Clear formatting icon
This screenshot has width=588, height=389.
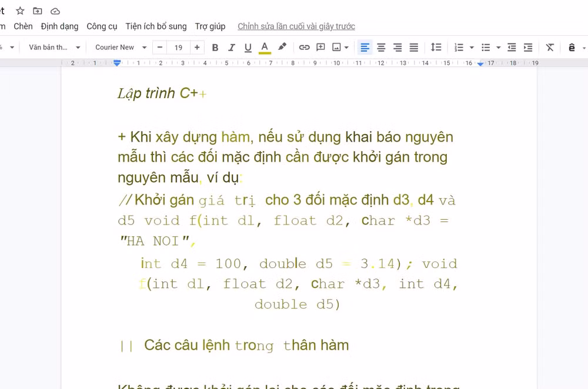[550, 47]
